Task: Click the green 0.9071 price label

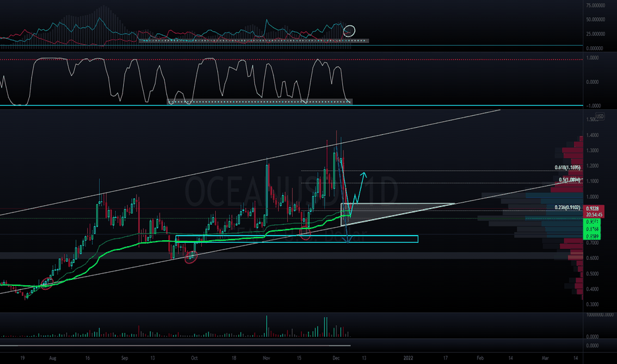Action: (x=593, y=222)
